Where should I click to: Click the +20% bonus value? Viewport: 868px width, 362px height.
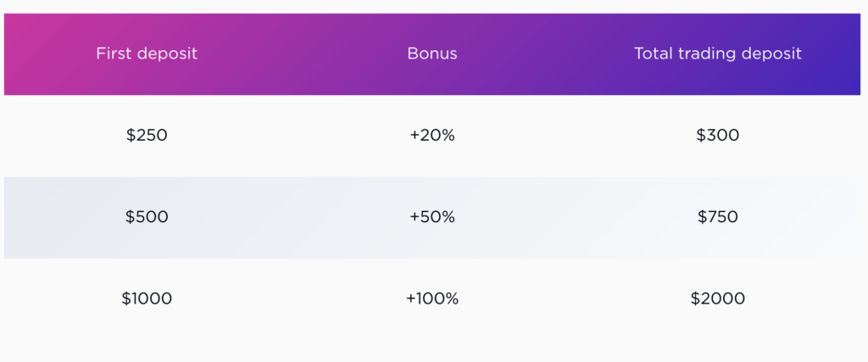click(x=432, y=135)
